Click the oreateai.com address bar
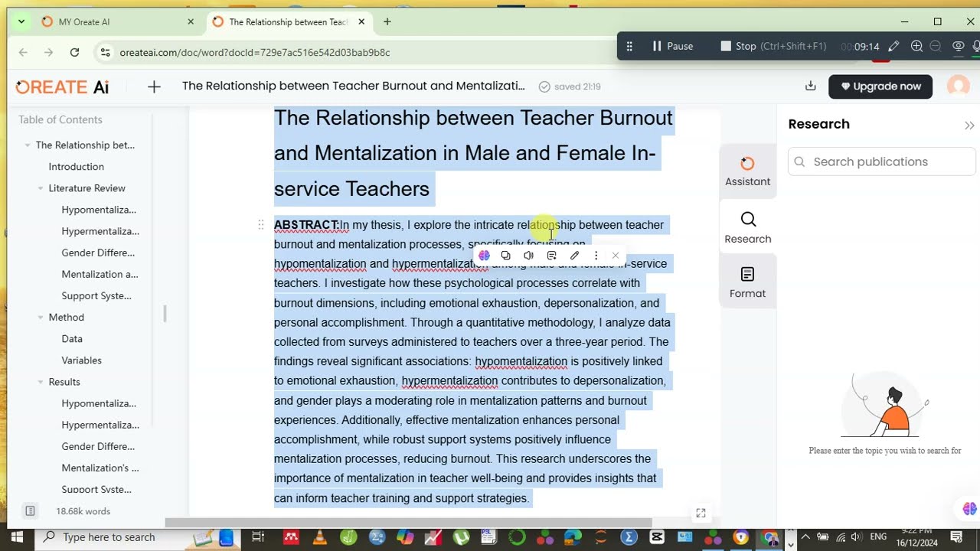Screen dimensions: 980x551 pyautogui.click(x=255, y=53)
